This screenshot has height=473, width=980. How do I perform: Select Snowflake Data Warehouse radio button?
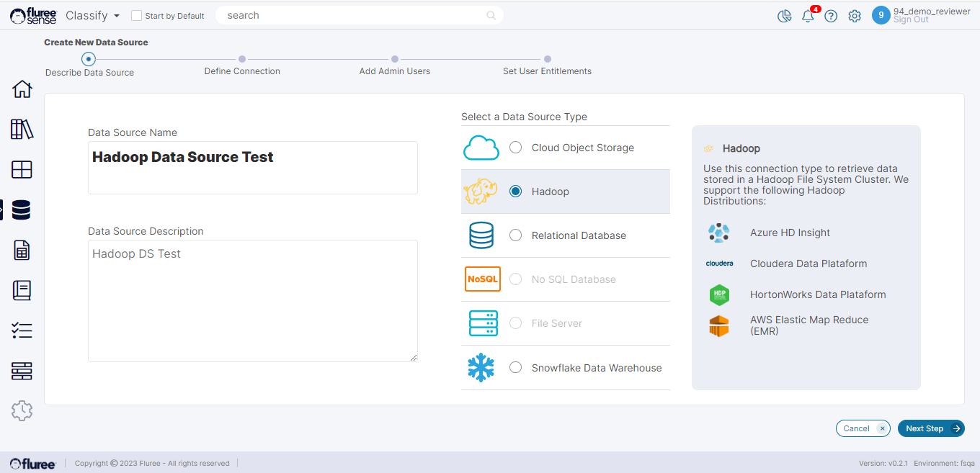[515, 368]
